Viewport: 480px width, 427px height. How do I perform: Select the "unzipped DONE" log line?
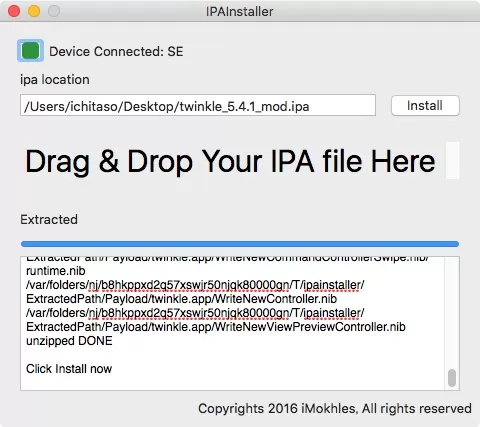(x=69, y=341)
